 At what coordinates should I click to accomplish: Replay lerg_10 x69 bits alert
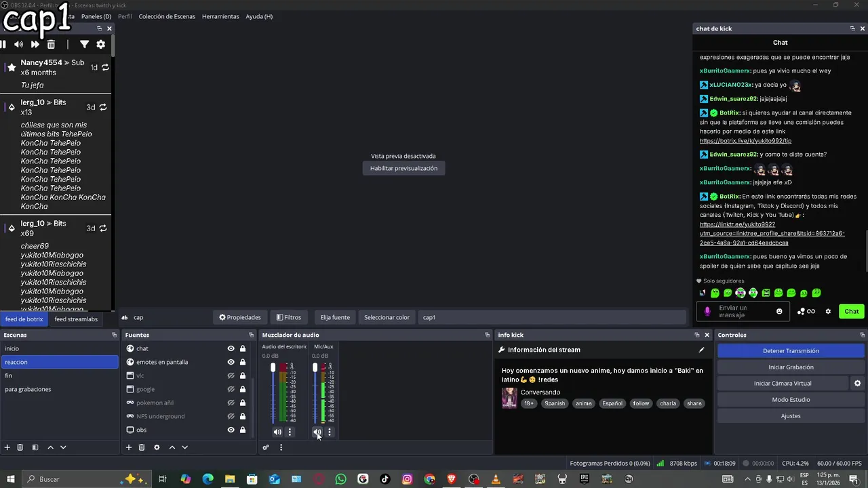click(x=103, y=228)
